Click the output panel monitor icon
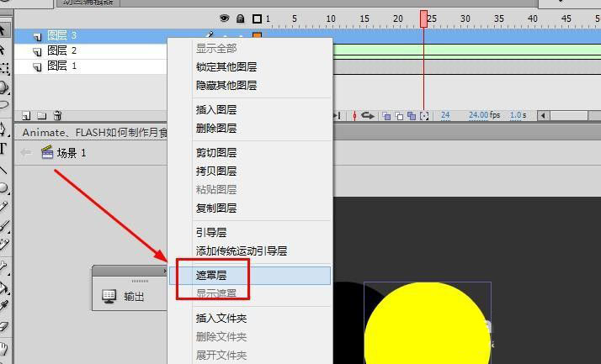This screenshot has height=364, width=601. tap(109, 296)
